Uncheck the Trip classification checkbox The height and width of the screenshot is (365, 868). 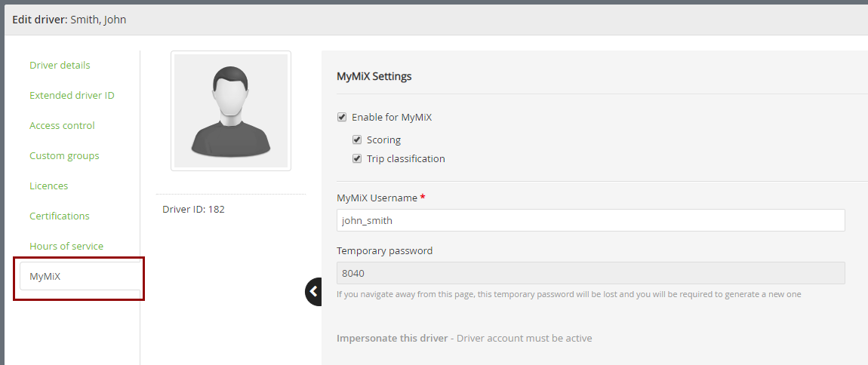(x=356, y=158)
